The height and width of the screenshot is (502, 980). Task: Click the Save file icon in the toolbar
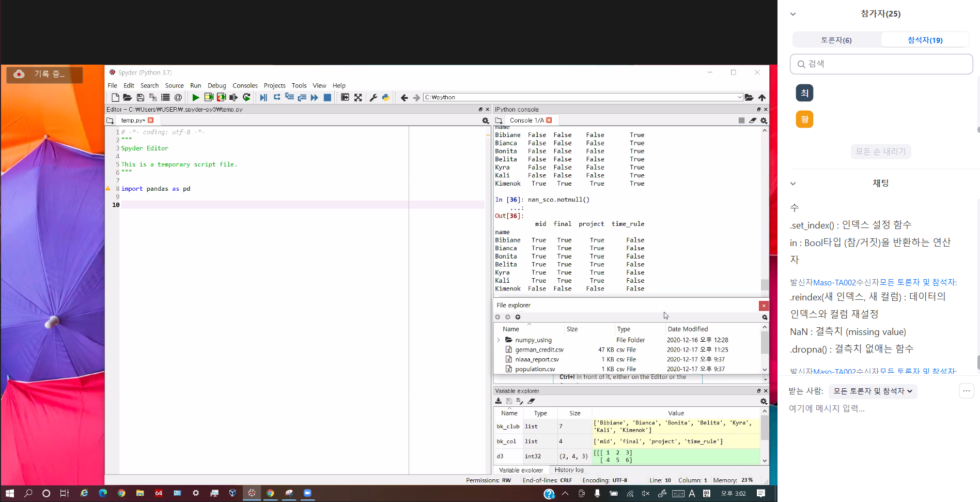click(x=140, y=97)
